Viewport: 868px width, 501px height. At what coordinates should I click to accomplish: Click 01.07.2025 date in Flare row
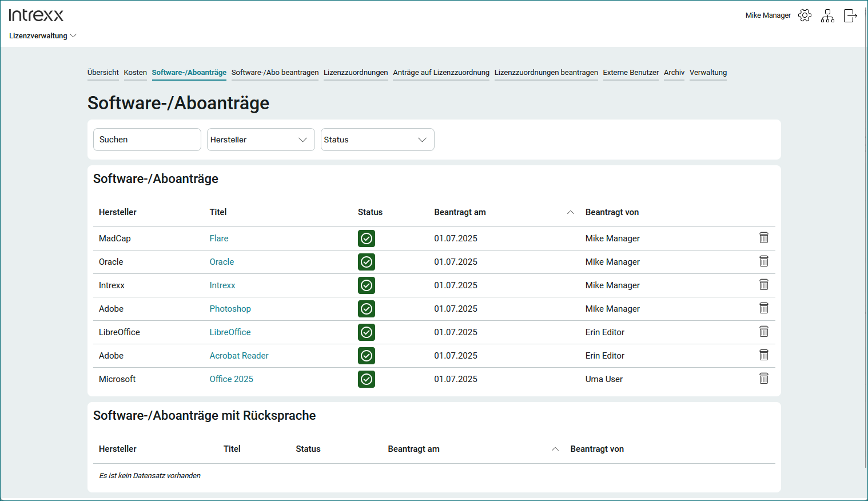point(456,238)
